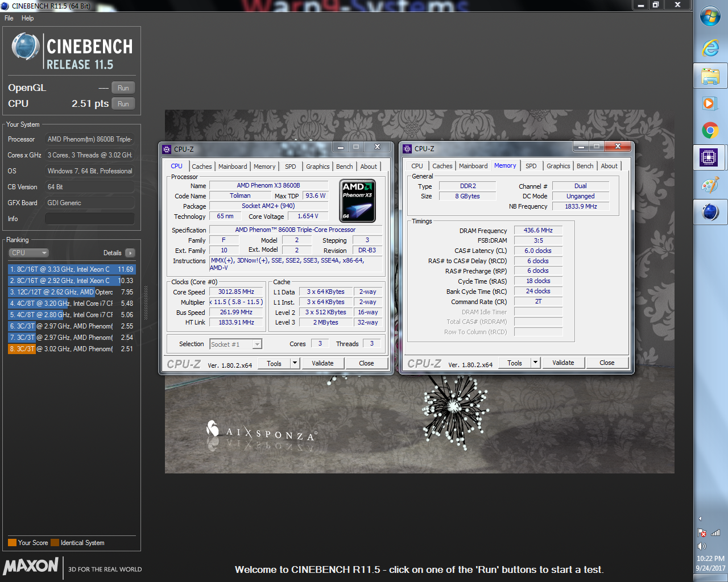Expand Tools dropdown arrow in left CPU-Z
The image size is (728, 582).
(295, 363)
